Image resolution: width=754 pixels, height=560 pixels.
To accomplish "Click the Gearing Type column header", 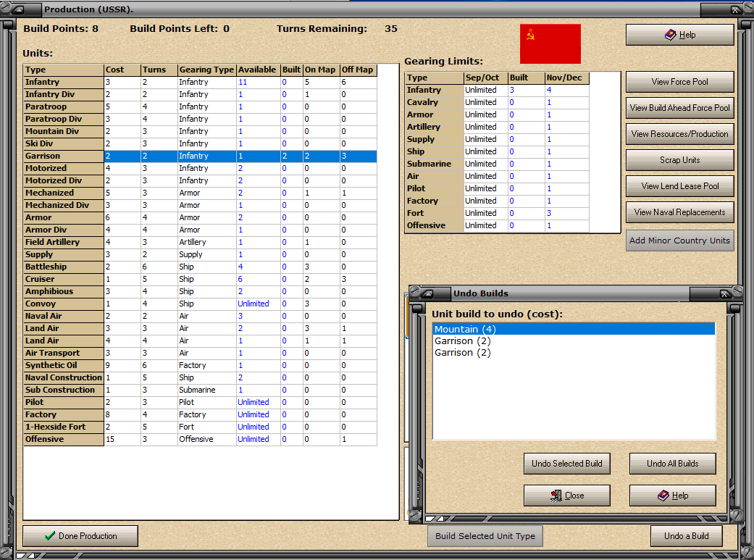I will (206, 70).
